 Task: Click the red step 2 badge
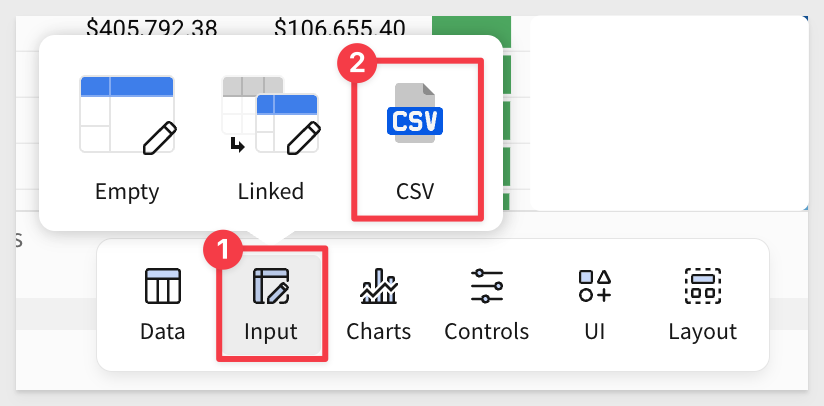357,63
